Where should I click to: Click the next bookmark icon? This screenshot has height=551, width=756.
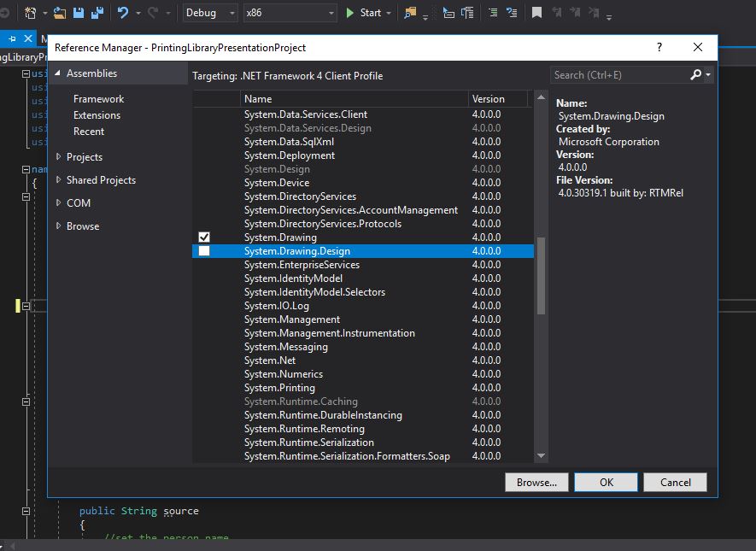pos(575,13)
